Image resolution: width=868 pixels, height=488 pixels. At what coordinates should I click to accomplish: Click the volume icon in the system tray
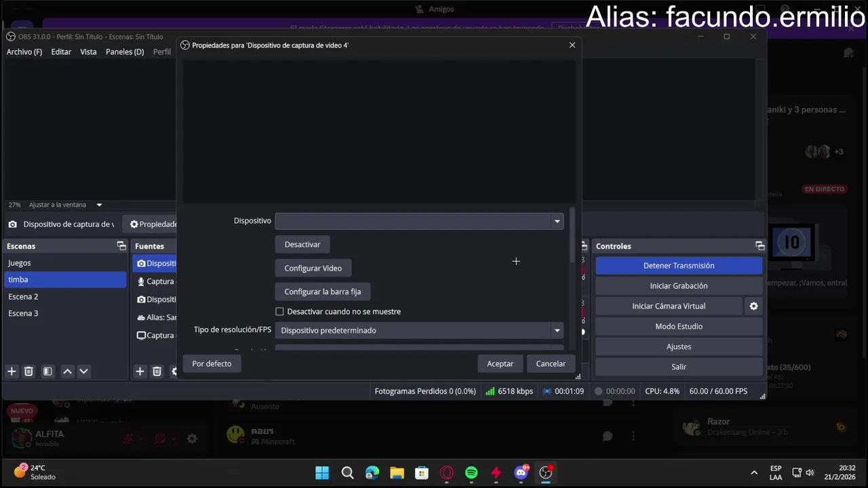click(x=810, y=472)
